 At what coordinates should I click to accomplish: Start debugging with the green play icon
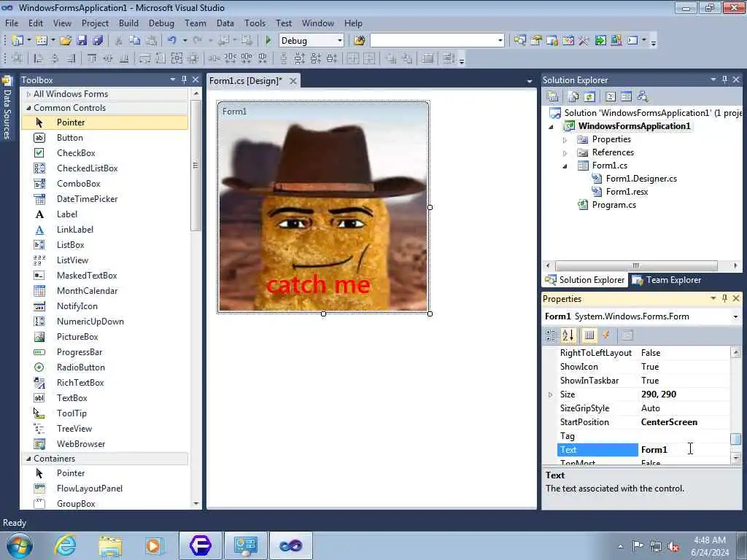point(268,41)
